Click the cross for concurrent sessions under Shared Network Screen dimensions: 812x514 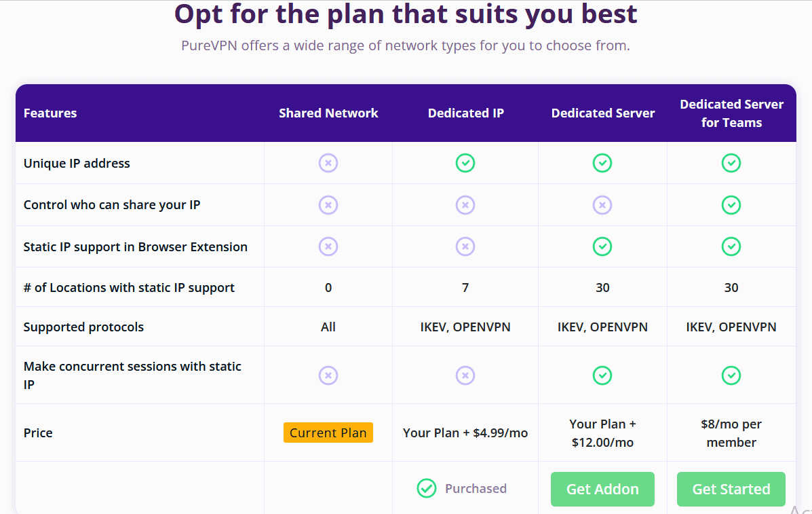click(x=328, y=375)
